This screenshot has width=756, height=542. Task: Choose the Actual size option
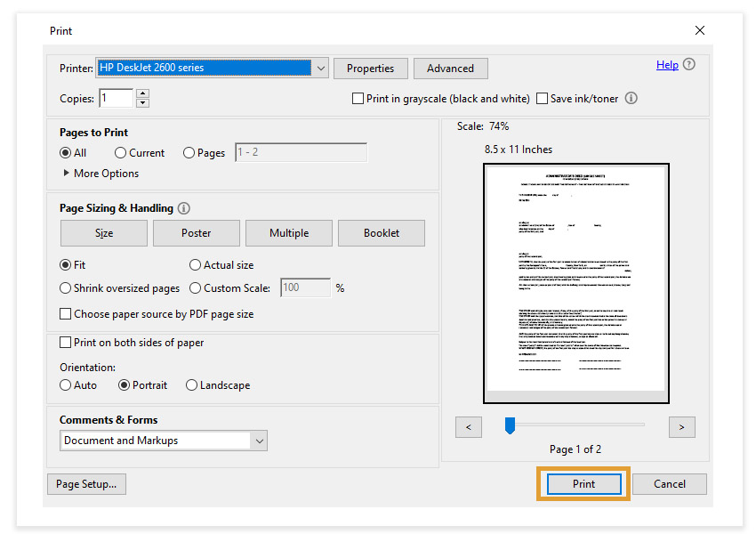(195, 265)
